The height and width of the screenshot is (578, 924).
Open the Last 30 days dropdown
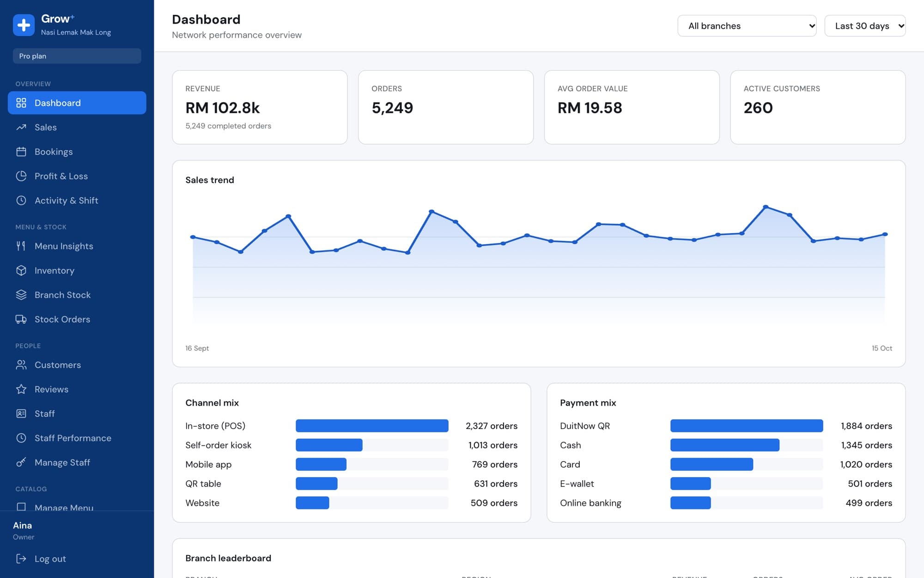tap(865, 26)
